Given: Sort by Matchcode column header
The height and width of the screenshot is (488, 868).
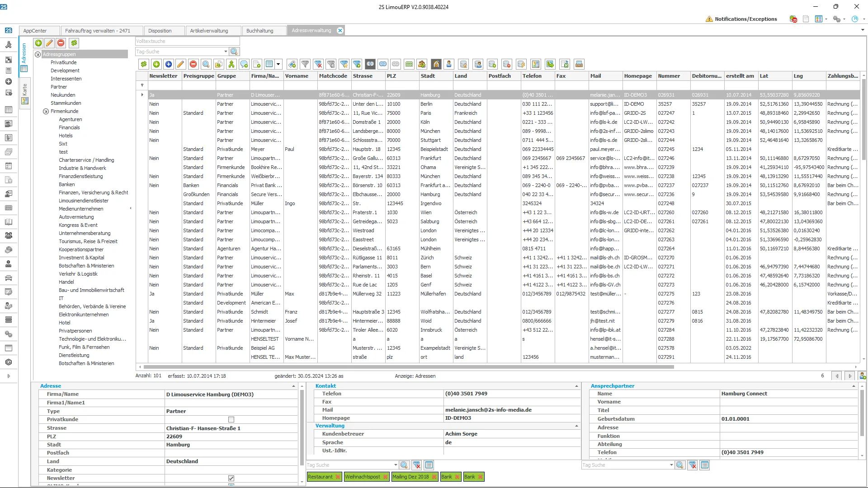Looking at the screenshot, I should (334, 76).
